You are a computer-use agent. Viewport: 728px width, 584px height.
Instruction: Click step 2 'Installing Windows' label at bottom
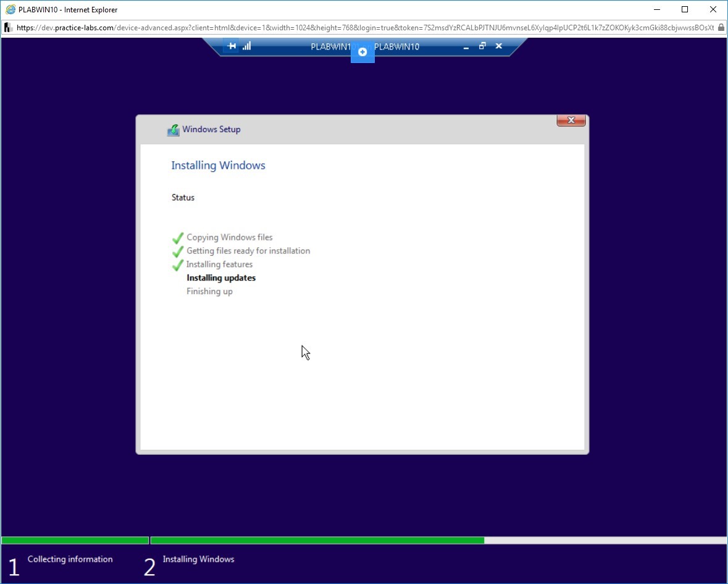tap(198, 559)
